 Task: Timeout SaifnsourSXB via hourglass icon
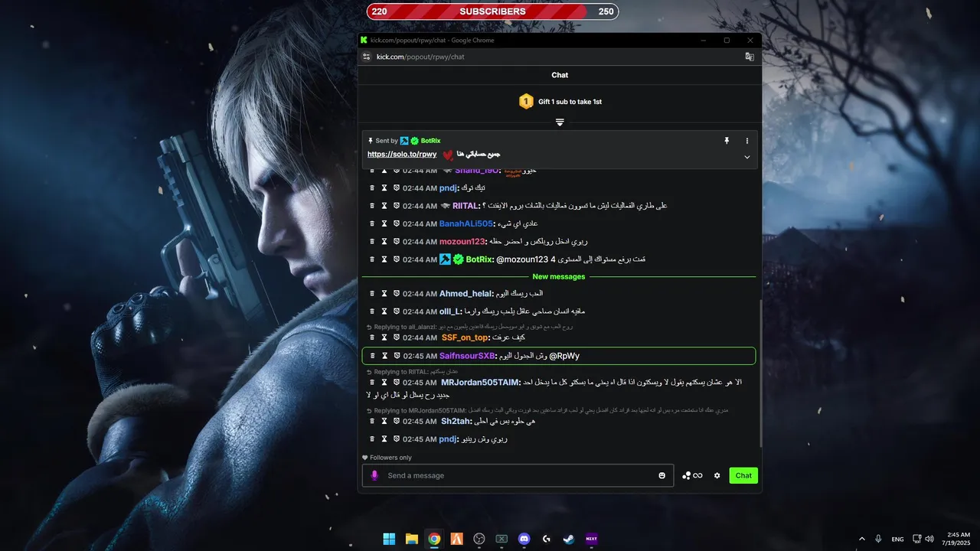point(384,356)
